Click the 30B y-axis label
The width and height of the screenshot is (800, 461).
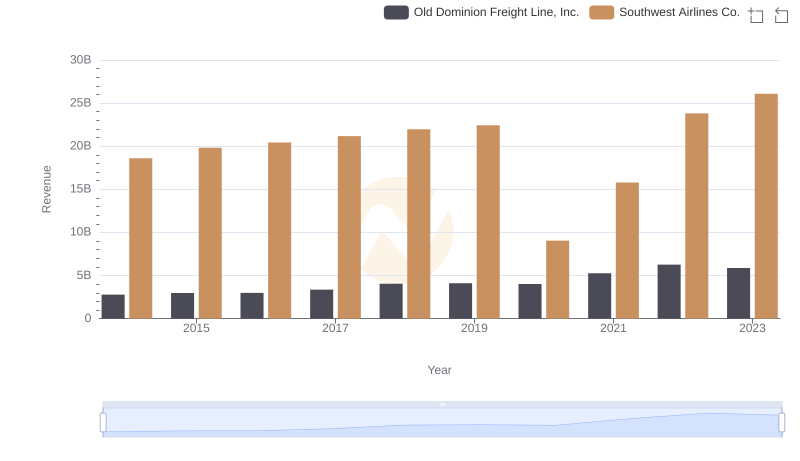coord(81,60)
